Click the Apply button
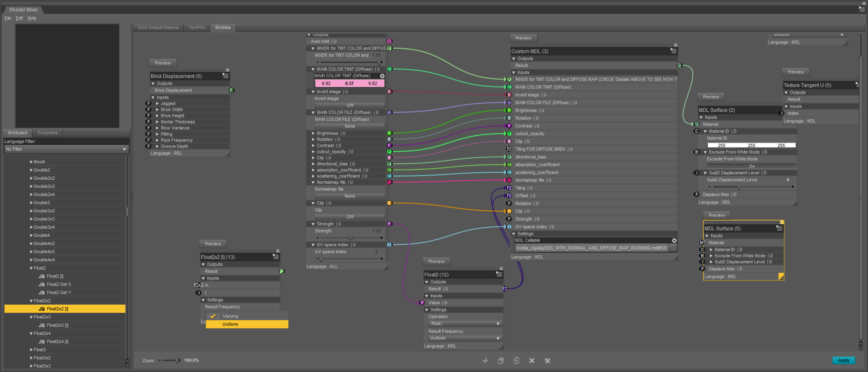Image resolution: width=868 pixels, height=372 pixels. tap(843, 360)
